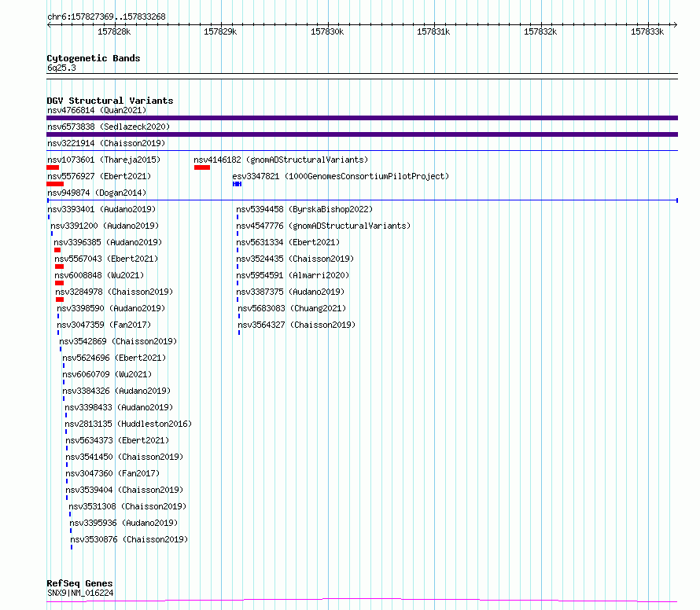Open nsv1073601 (Thareja2015) variant entry
700x610 pixels.
[x=104, y=160]
